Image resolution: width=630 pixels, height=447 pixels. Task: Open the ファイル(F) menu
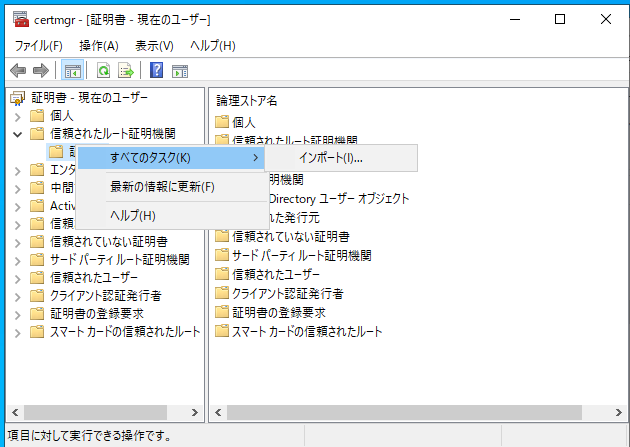tap(39, 45)
